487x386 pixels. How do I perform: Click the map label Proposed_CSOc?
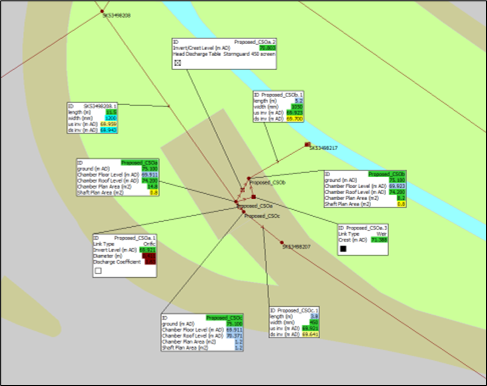tap(262, 216)
